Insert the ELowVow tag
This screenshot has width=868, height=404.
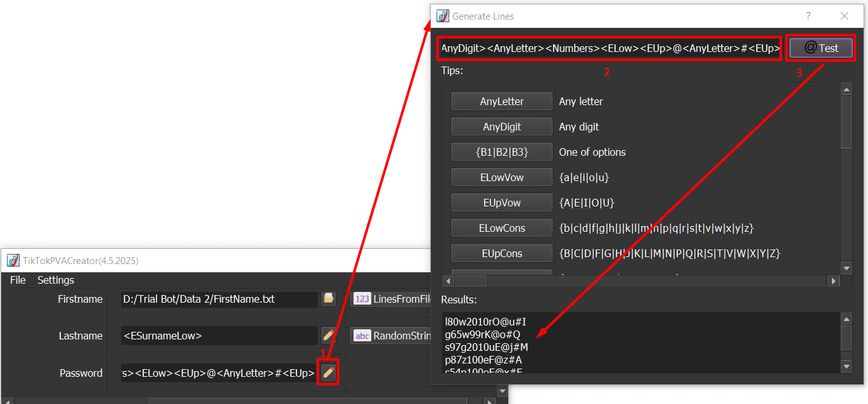tap(502, 177)
